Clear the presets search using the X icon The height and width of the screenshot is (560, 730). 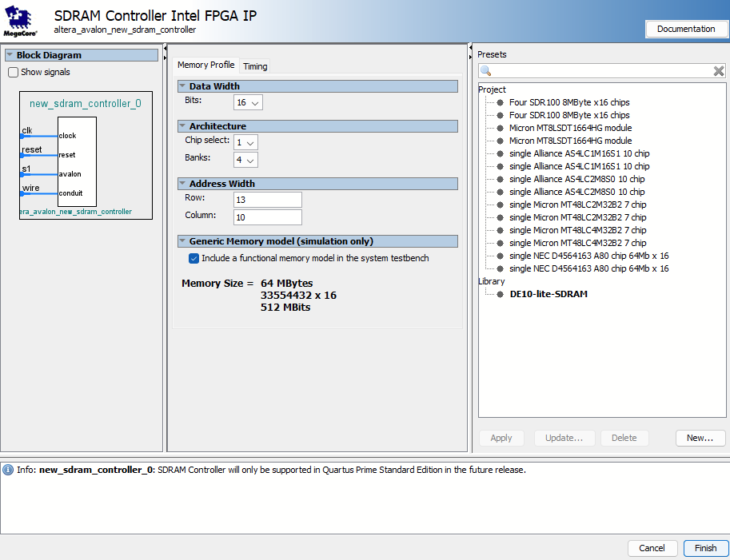[719, 70]
